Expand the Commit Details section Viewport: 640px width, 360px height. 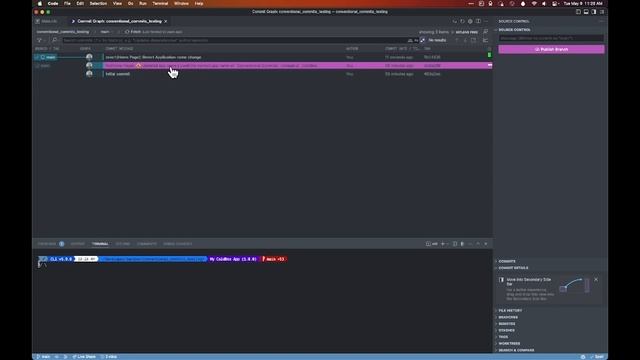click(513, 268)
